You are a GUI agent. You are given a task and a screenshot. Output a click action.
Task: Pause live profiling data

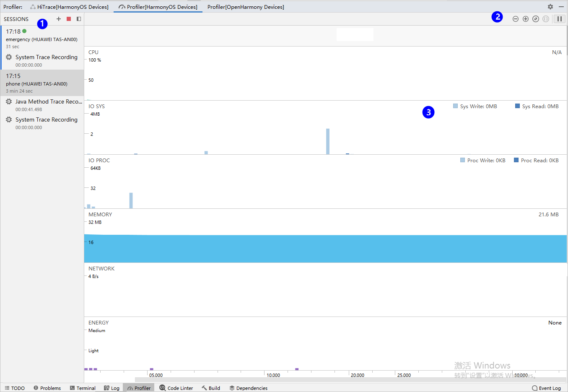[560, 19]
